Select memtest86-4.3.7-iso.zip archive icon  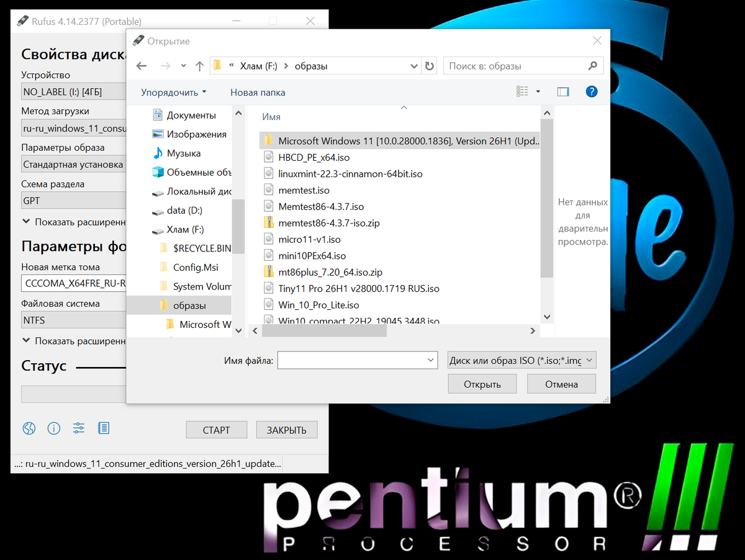coord(268,223)
